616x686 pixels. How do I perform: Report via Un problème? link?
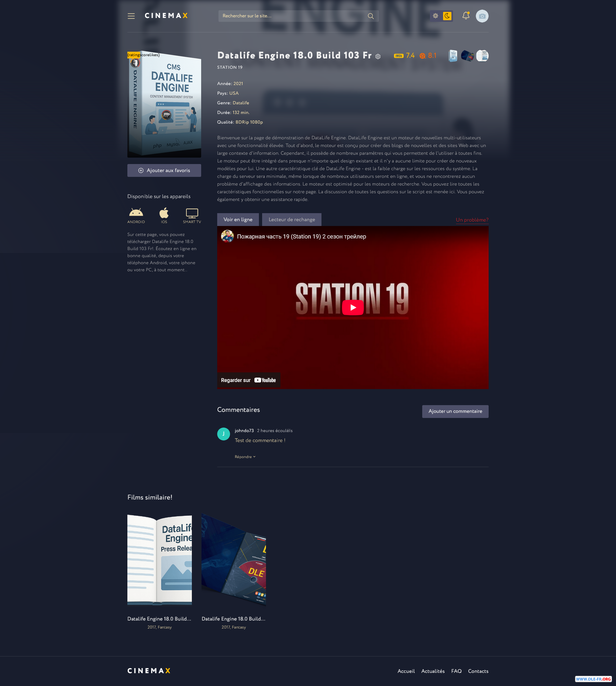[x=472, y=220]
